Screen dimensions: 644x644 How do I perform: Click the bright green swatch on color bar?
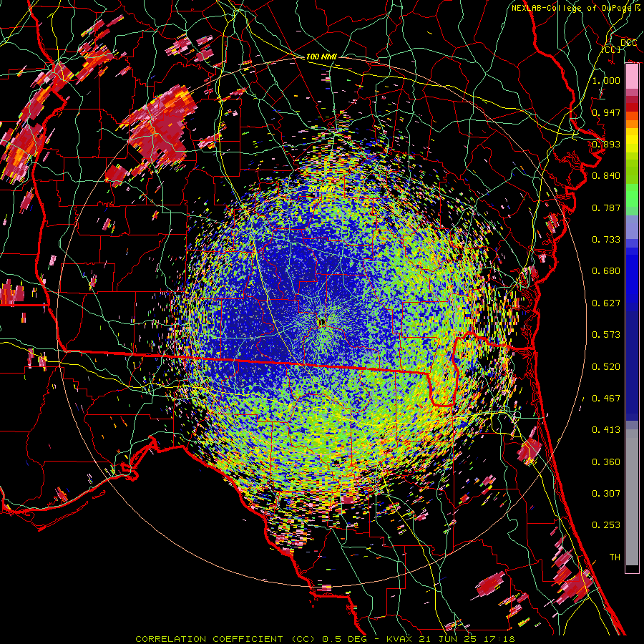pyautogui.click(x=632, y=195)
